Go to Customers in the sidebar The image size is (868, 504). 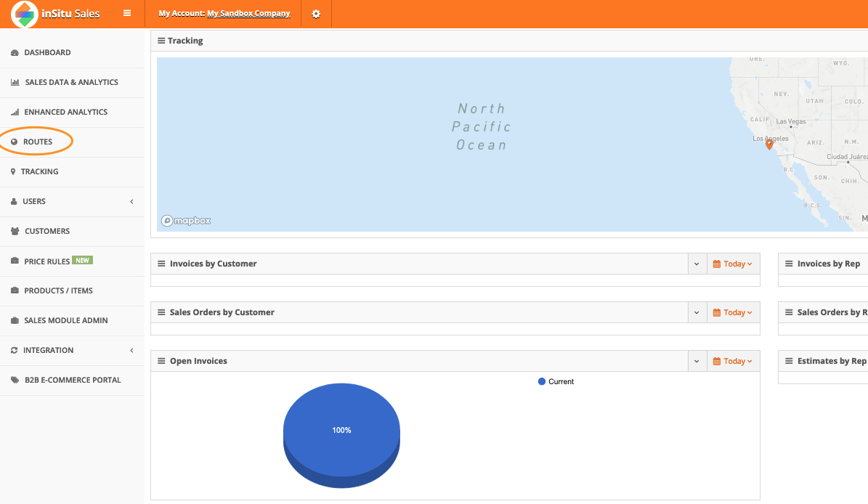[x=47, y=231]
